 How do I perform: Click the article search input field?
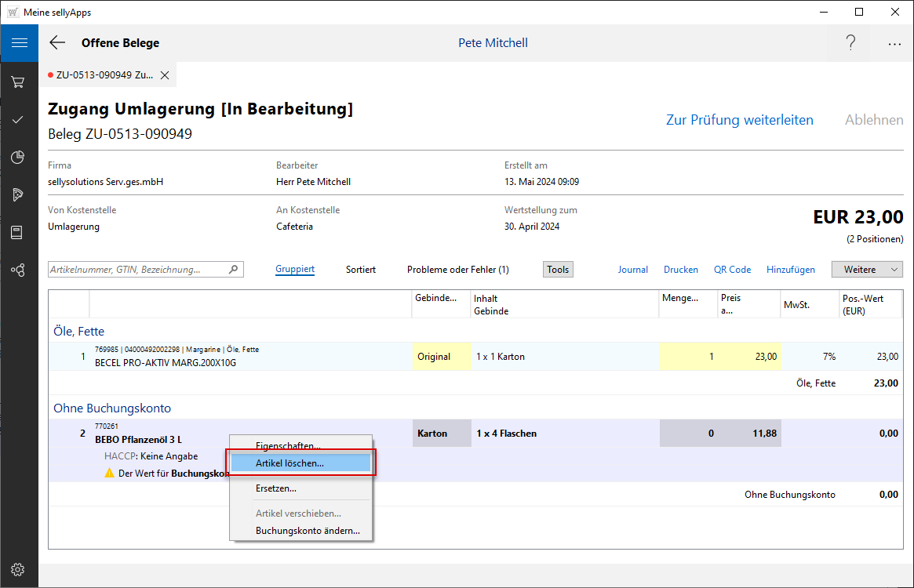tap(137, 270)
